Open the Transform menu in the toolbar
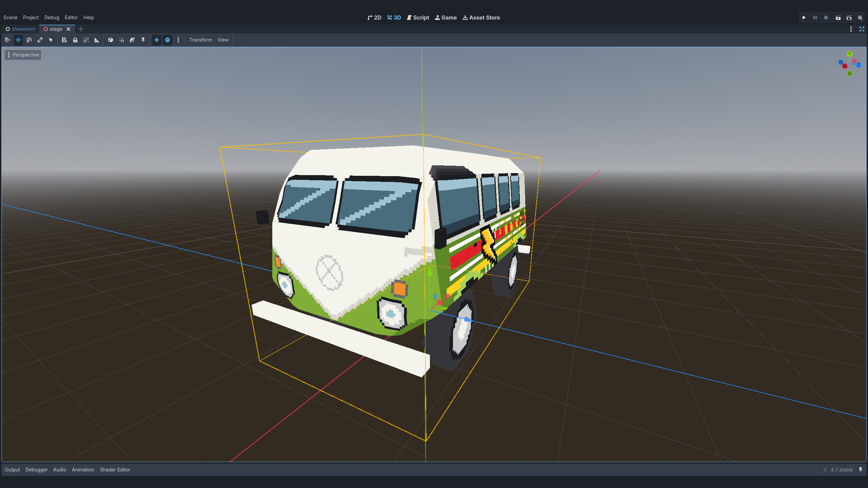 point(200,40)
